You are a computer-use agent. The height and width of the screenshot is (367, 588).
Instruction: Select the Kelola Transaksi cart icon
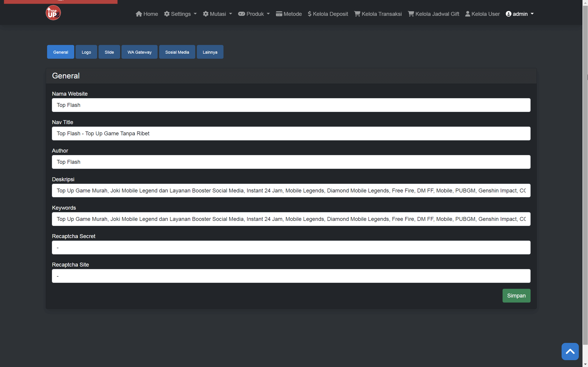[357, 14]
